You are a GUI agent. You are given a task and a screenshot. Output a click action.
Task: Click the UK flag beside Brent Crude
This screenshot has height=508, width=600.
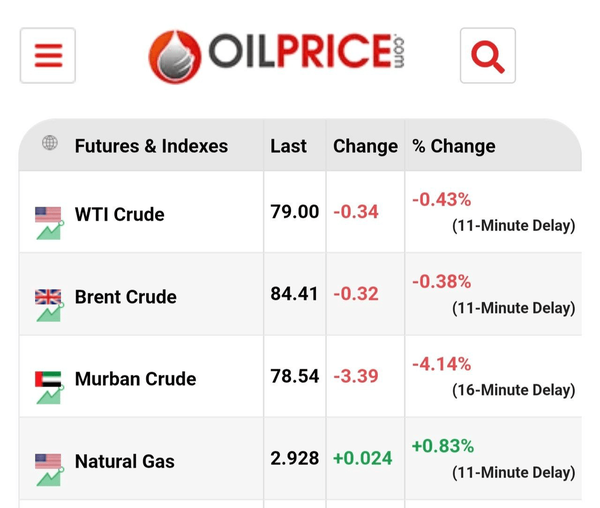coord(48,297)
